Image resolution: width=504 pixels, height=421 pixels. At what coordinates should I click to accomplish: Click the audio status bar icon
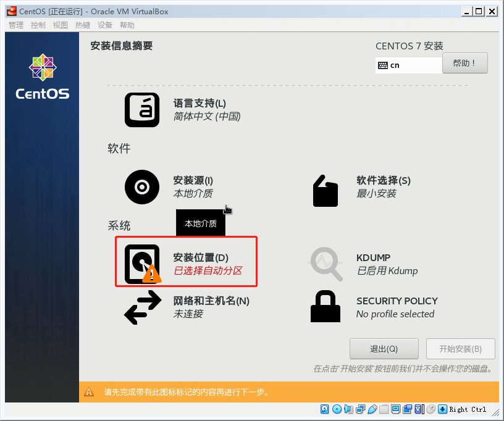click(348, 409)
